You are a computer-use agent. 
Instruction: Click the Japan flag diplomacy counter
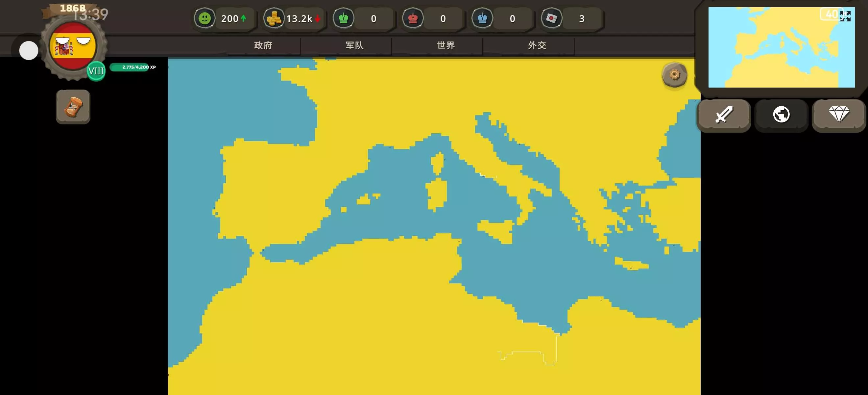552,18
